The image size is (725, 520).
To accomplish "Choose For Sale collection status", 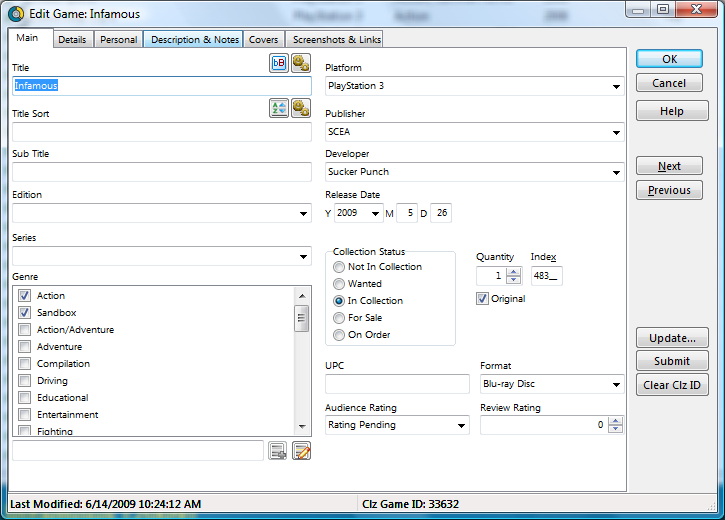I will click(x=339, y=318).
